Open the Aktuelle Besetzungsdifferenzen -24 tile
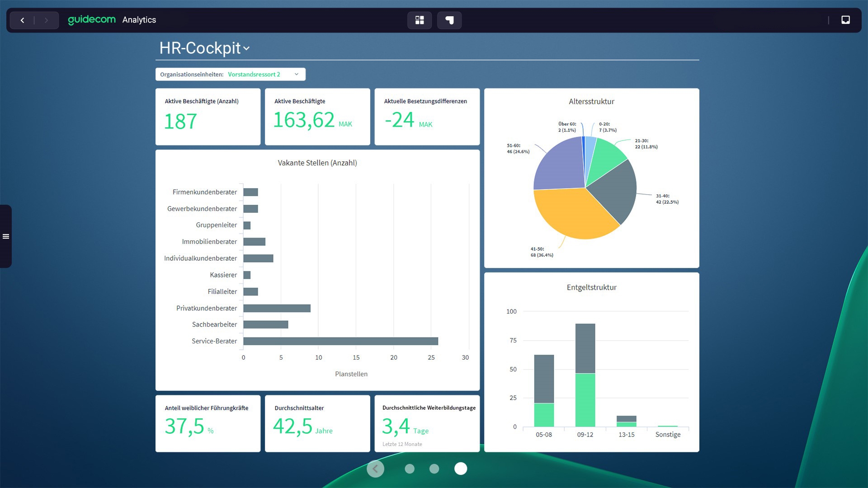This screenshot has height=488, width=868. [427, 117]
